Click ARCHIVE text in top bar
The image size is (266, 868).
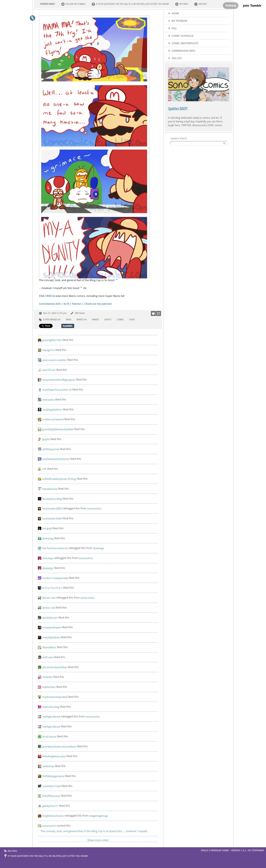[202, 4]
